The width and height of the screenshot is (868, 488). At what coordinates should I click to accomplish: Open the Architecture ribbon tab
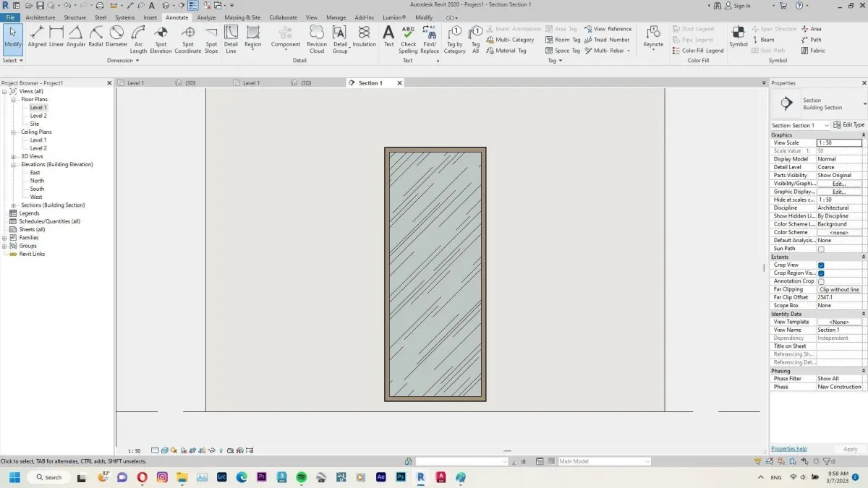(x=41, y=17)
